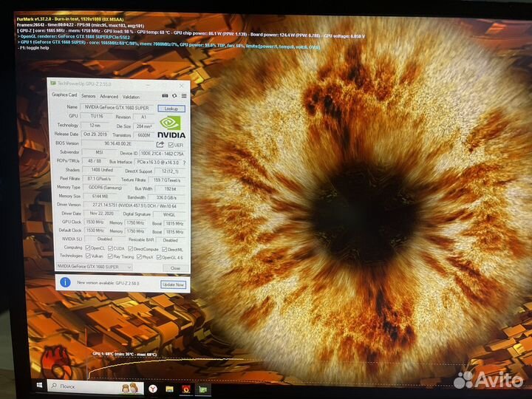
Task: Toggle the PhysX checkbox
Action: [x=139, y=256]
